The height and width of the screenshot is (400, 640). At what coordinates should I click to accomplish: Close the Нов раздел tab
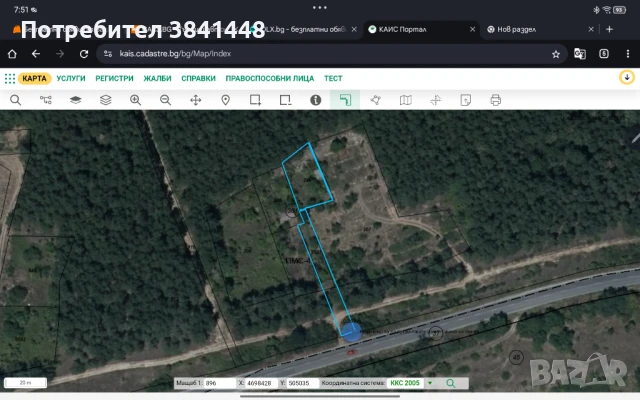pyautogui.click(x=591, y=29)
